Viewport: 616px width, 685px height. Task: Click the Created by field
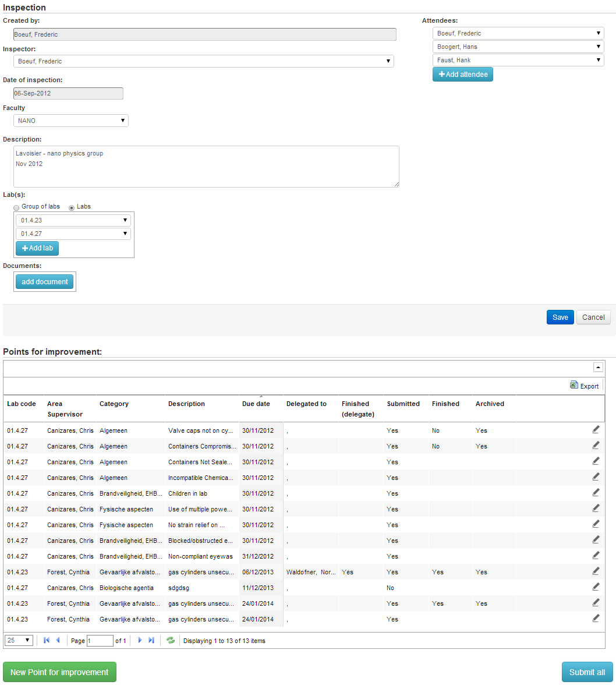[205, 34]
